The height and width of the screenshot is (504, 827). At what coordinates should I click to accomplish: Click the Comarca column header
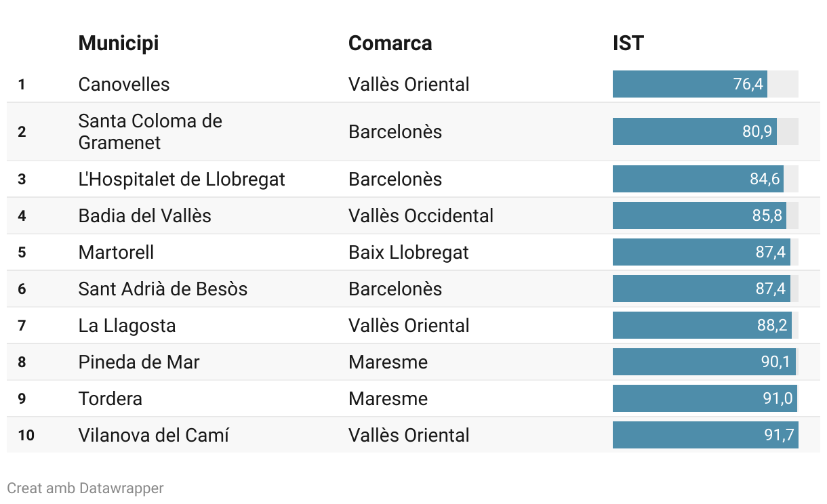[x=390, y=43]
